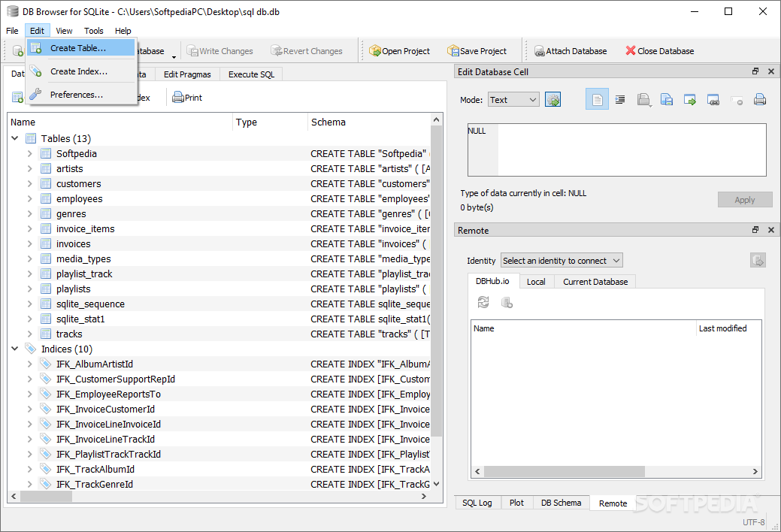Apply auto-format indentation in cell editor
The width and height of the screenshot is (781, 532).
pos(620,100)
